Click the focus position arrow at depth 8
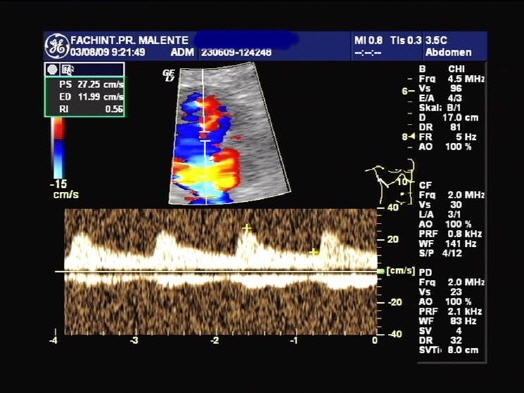 click(408, 137)
